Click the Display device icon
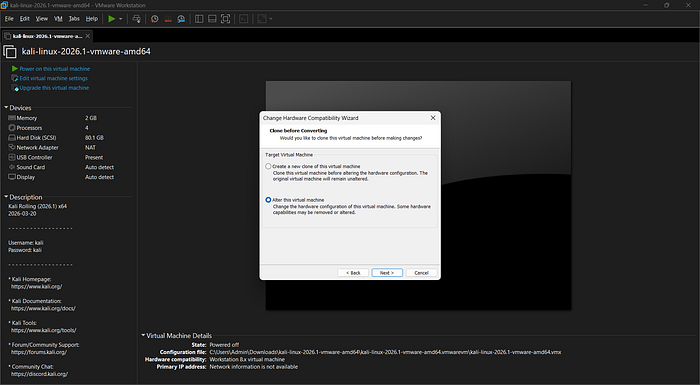 pyautogui.click(x=12, y=177)
